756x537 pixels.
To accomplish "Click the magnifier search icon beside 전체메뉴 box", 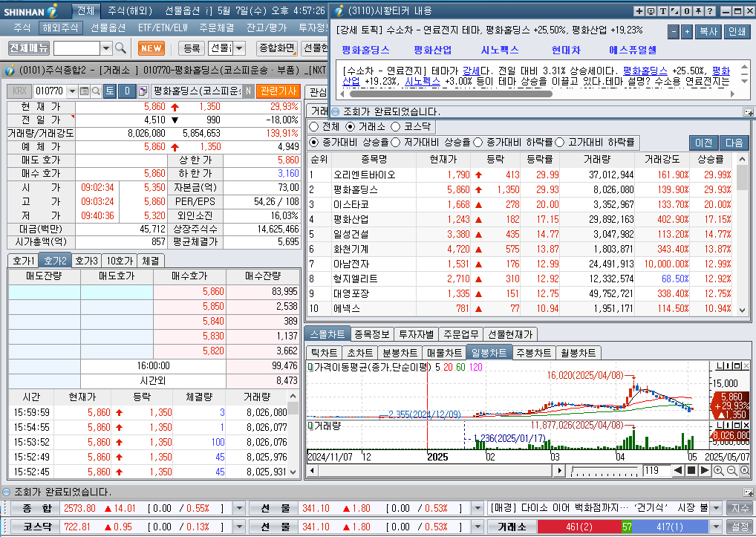I will pyautogui.click(x=120, y=48).
